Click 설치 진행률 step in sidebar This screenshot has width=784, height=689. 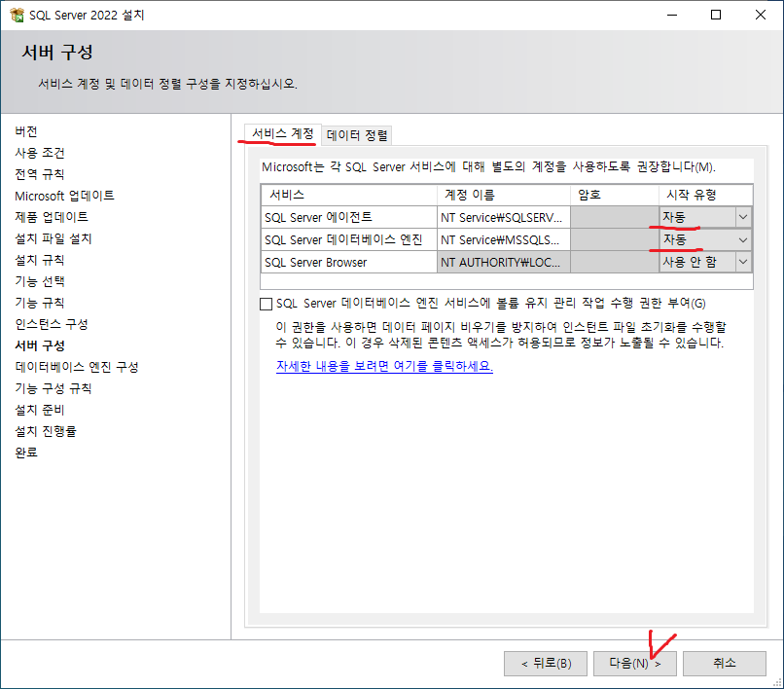(46, 431)
